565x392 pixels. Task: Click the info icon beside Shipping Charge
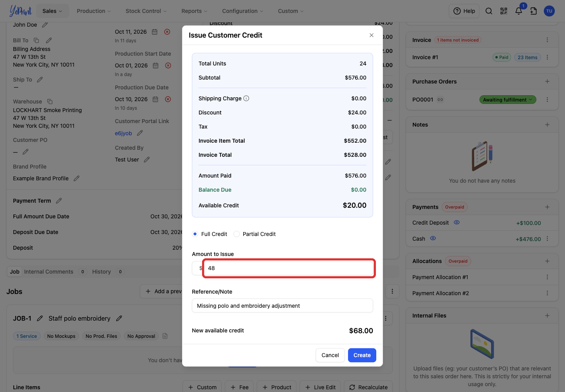coord(246,98)
